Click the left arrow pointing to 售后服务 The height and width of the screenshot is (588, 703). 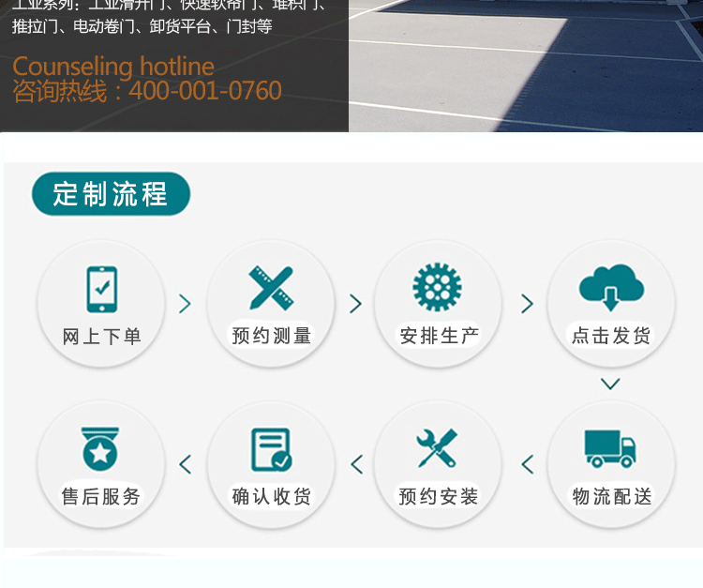pos(186,464)
